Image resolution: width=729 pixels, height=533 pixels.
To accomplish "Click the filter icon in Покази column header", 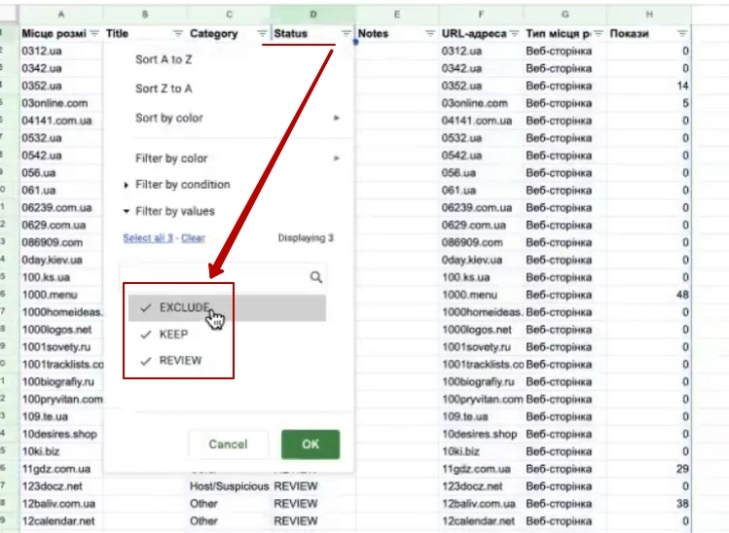I will coord(682,34).
